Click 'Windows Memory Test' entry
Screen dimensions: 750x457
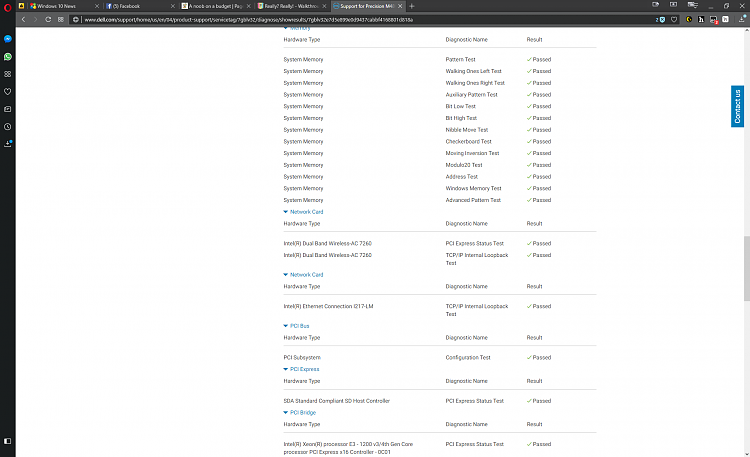(x=474, y=189)
